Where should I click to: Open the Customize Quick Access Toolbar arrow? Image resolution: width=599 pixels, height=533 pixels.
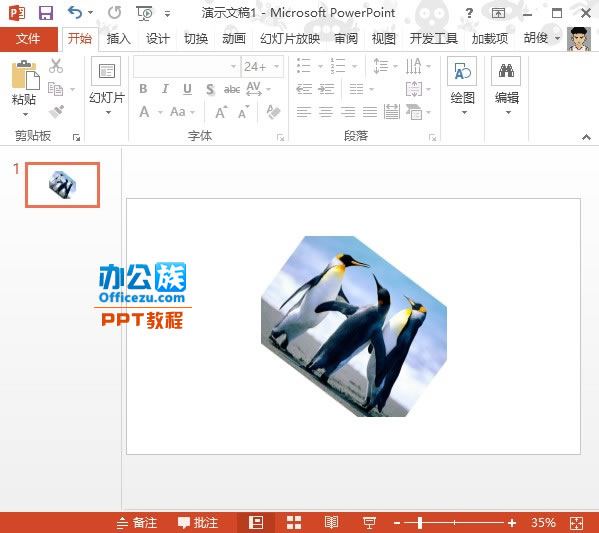pos(167,14)
